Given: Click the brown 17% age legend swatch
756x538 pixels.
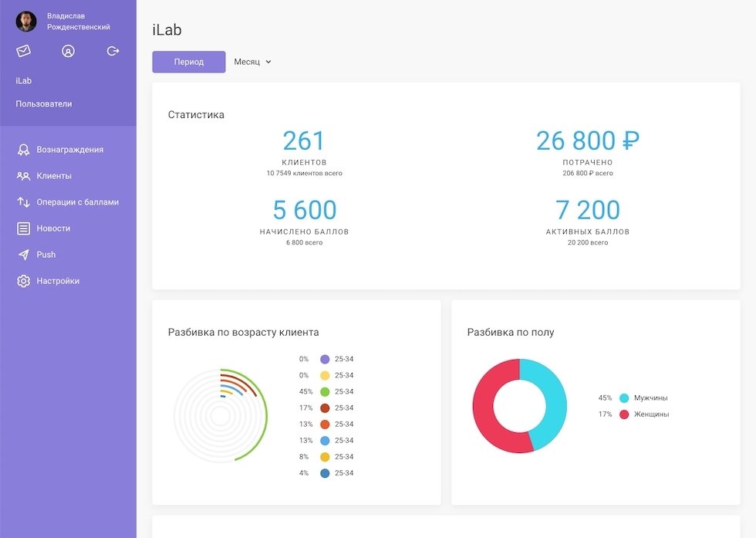Looking at the screenshot, I should pyautogui.click(x=325, y=408).
